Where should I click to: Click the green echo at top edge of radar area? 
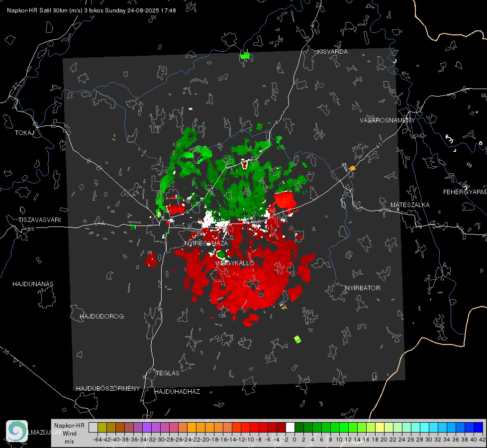tap(245, 56)
